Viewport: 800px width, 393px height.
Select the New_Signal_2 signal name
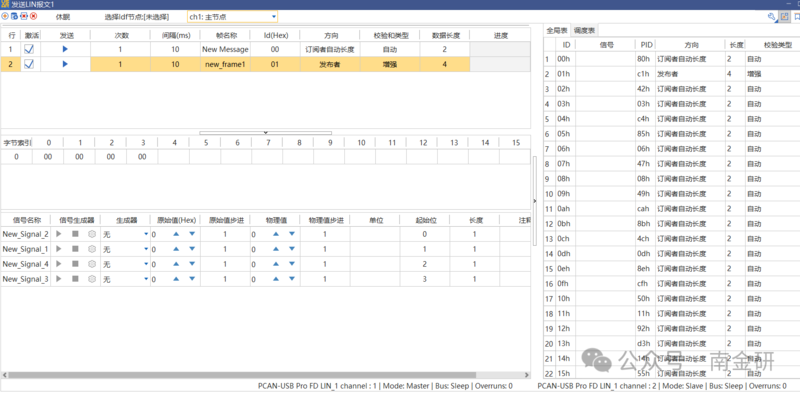(x=26, y=234)
